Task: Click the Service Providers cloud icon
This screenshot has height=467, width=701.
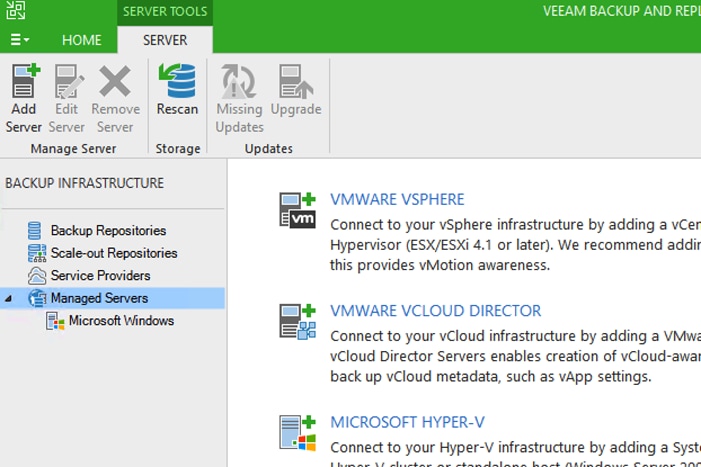Action: (x=37, y=276)
